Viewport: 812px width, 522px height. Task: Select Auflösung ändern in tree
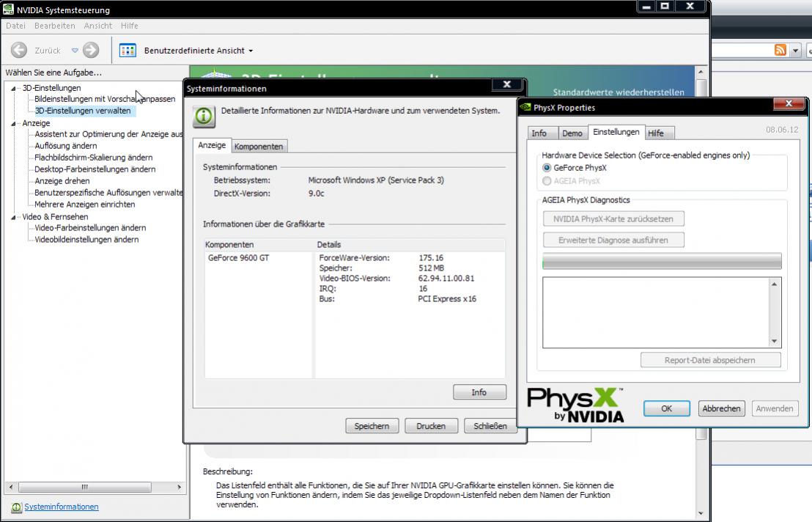point(66,146)
